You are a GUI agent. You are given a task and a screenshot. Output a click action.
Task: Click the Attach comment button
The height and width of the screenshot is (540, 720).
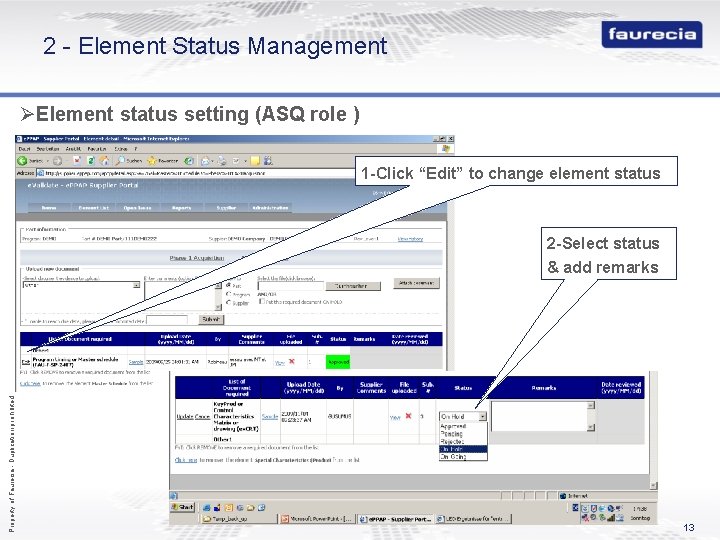[x=416, y=283]
